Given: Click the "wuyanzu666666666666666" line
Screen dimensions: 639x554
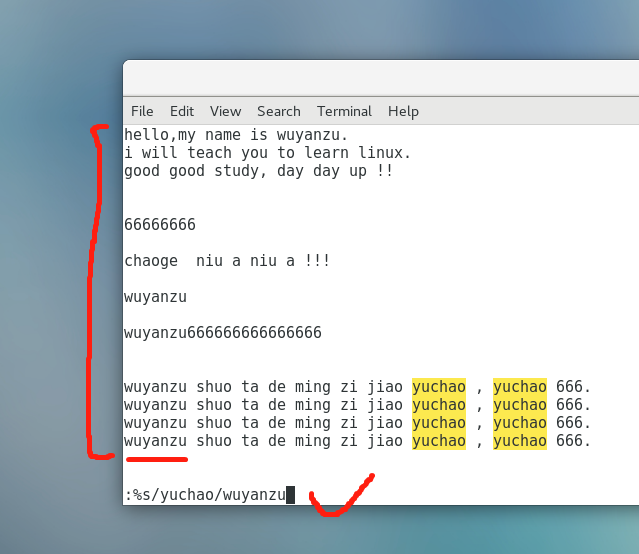Looking at the screenshot, I should [x=222, y=333].
